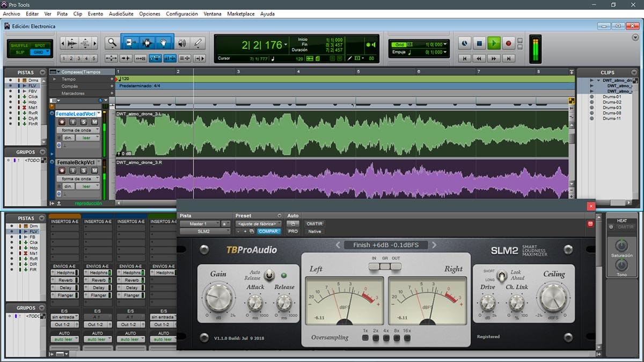Open the Marketplace menu

(241, 14)
